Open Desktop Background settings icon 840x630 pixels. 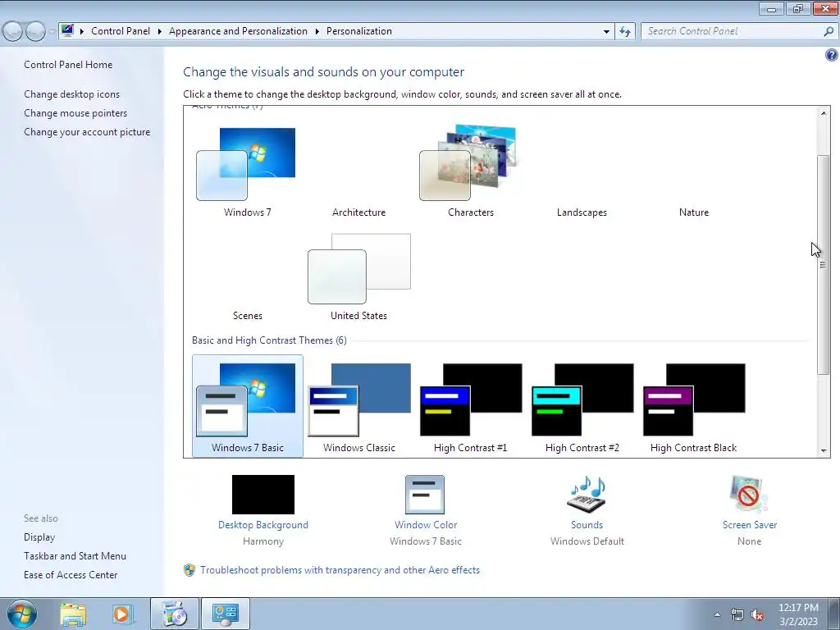pyautogui.click(x=263, y=495)
